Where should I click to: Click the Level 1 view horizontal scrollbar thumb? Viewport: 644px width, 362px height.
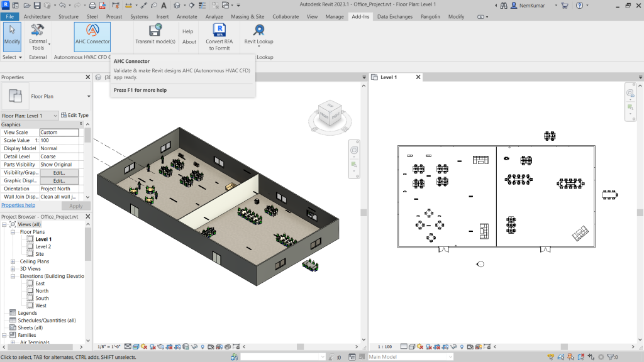click(564, 347)
